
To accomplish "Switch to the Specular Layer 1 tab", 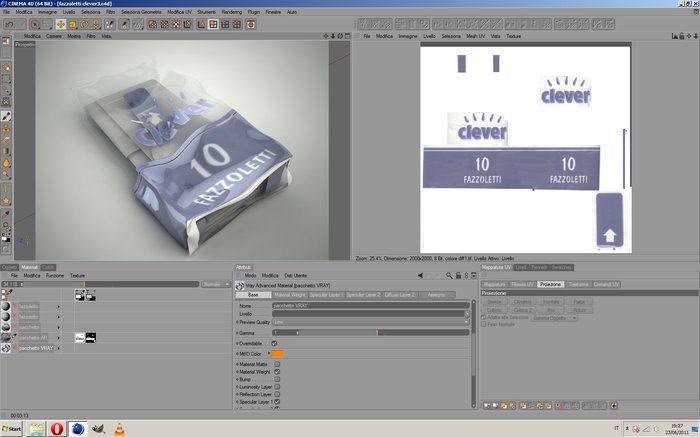I will tap(326, 295).
